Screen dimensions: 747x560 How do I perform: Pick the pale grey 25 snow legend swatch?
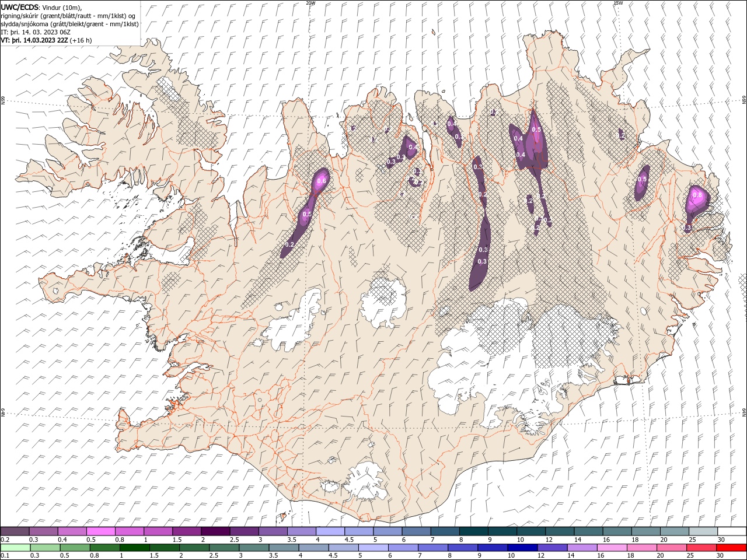click(x=703, y=531)
